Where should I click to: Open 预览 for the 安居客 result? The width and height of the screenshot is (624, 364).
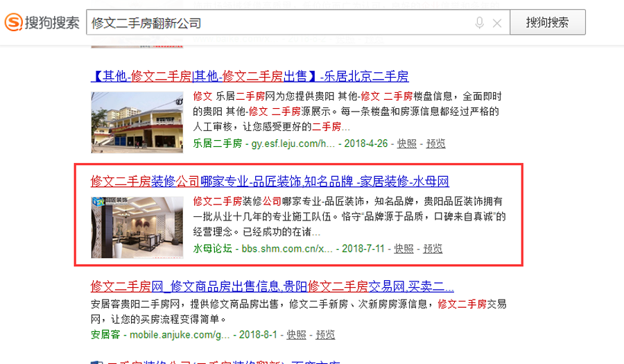[325, 335]
